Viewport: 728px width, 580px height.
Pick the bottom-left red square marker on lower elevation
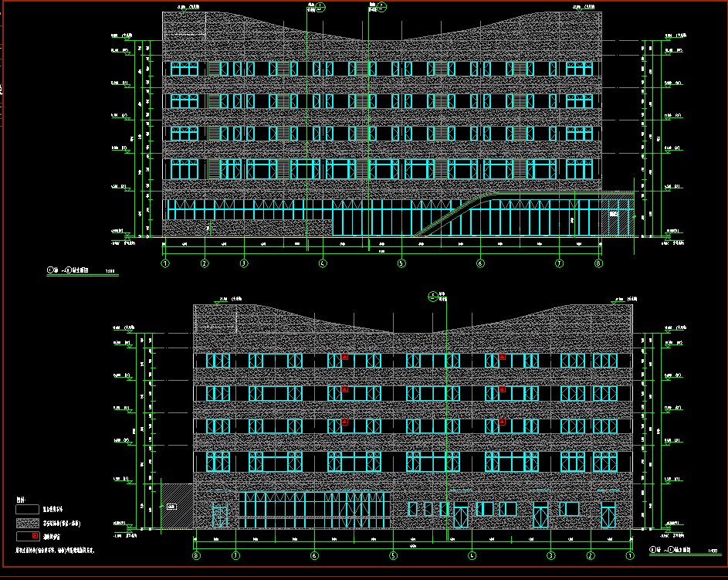point(345,422)
